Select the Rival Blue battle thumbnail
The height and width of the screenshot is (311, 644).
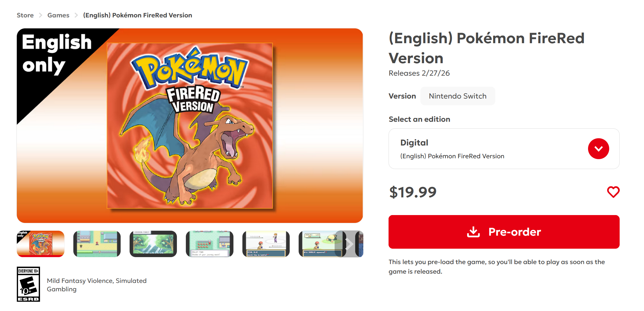pyautogui.click(x=266, y=244)
